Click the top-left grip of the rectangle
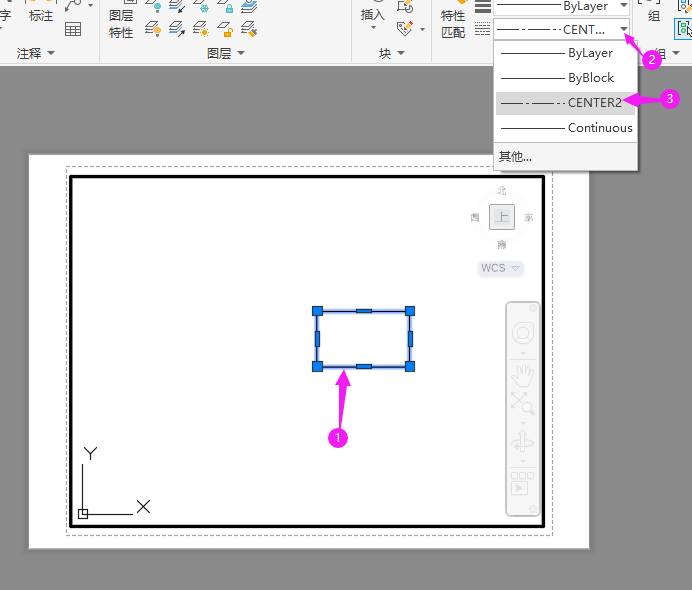 tap(317, 311)
